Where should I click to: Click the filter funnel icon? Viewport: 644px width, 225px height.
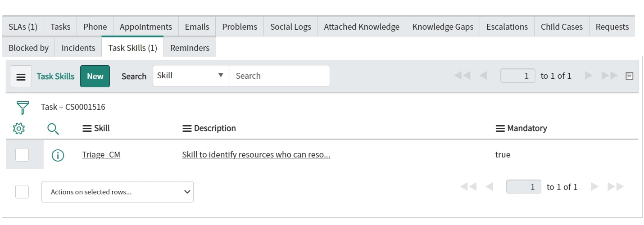[x=23, y=108]
